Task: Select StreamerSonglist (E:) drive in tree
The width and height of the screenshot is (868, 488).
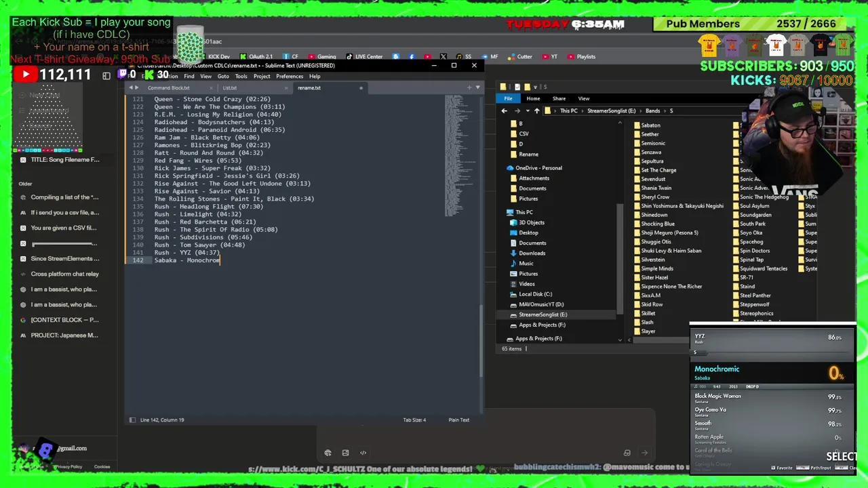Action: pyautogui.click(x=542, y=314)
